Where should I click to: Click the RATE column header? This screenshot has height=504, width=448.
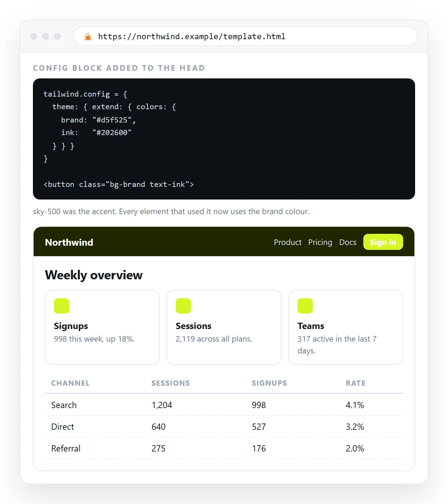356,383
